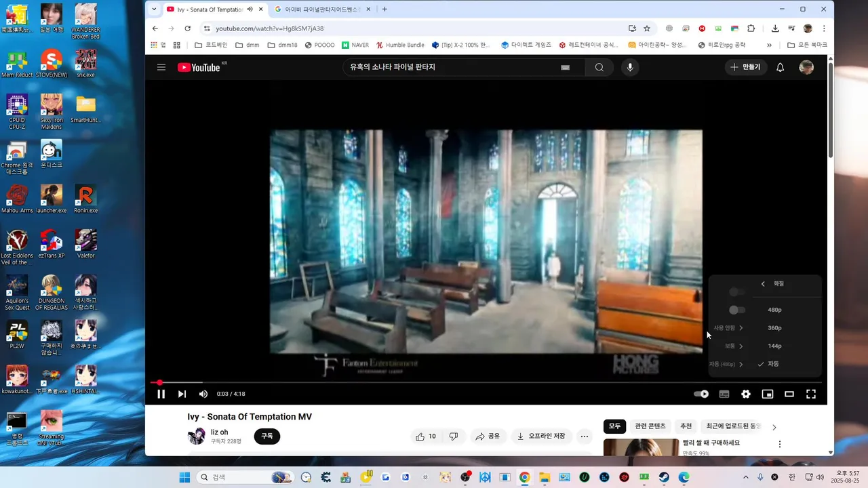Screen dimensions: 868x488
Task: Click the search magnifier button
Action: coord(599,67)
